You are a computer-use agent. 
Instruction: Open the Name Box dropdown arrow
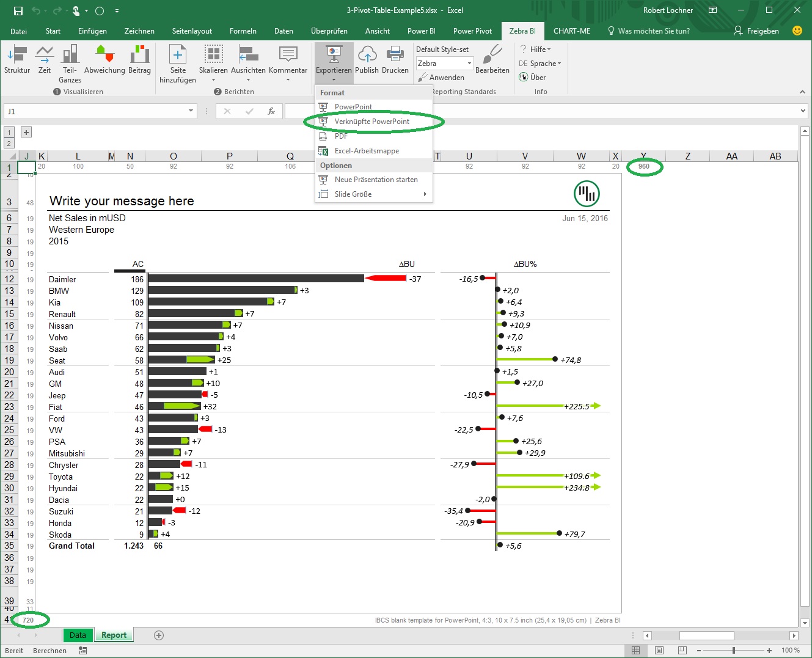[x=191, y=111]
